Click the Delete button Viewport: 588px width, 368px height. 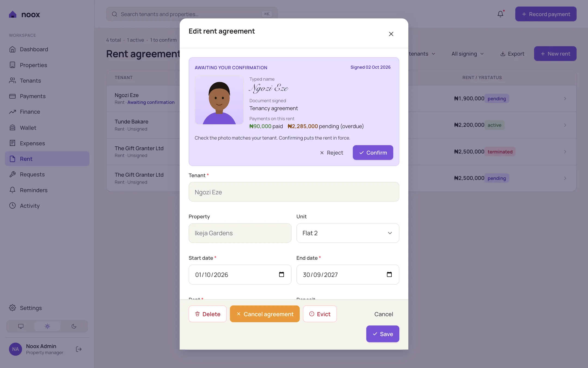click(x=207, y=314)
